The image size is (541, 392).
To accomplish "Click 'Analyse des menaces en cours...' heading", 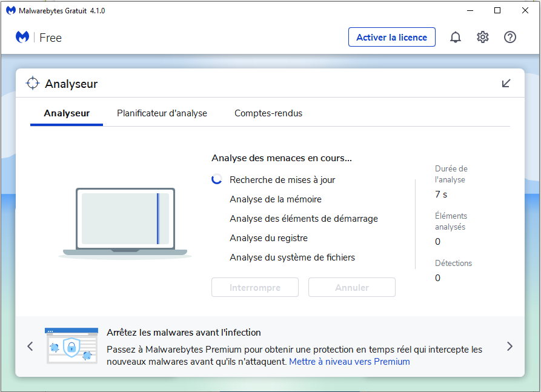I will tap(282, 158).
